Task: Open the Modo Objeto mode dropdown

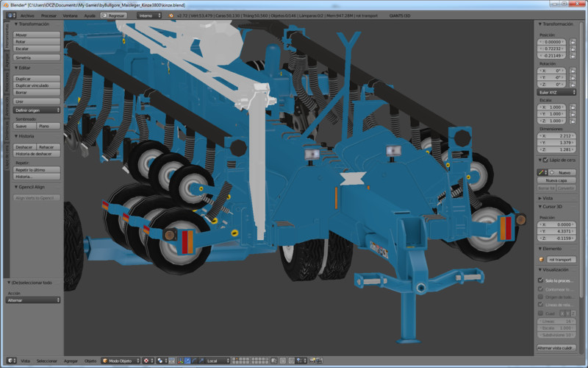Action: (x=120, y=361)
